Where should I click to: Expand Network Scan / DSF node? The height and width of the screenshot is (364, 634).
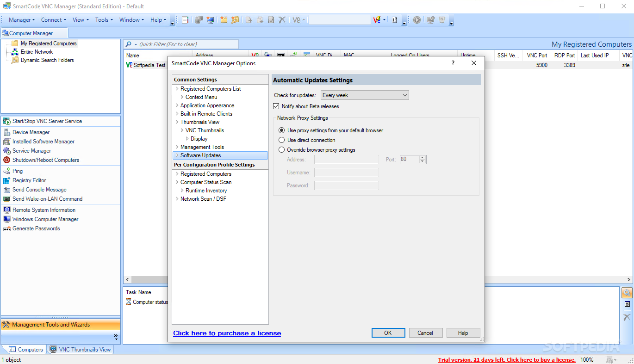point(177,199)
